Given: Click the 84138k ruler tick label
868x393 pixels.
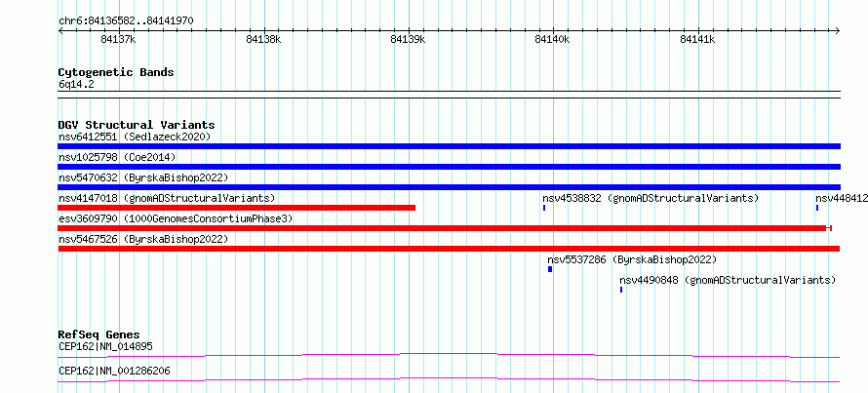Looking at the screenshot, I should coord(263,39).
